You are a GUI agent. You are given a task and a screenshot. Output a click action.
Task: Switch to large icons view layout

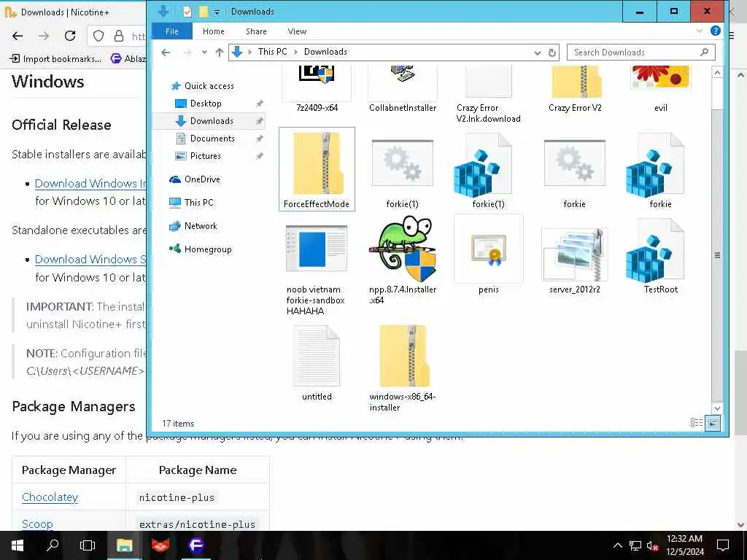(x=712, y=422)
